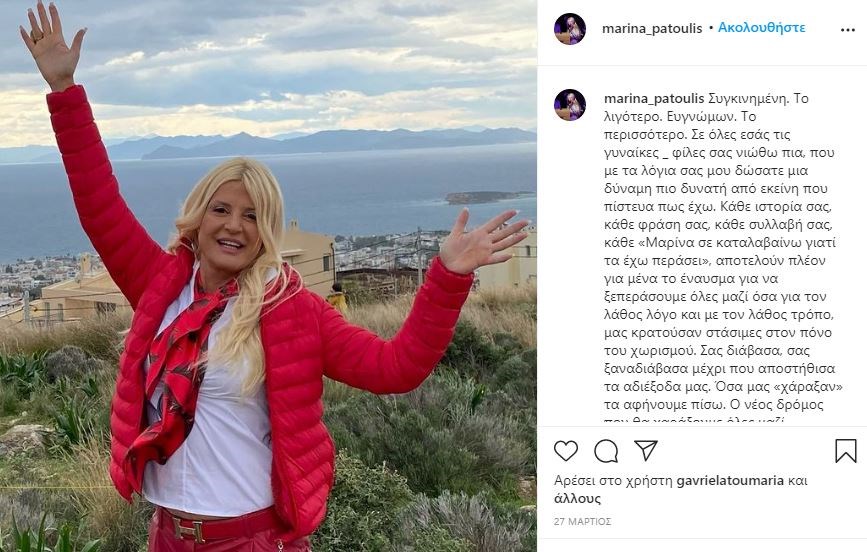
Task: Open the gavrielatoumaria profile link
Action: point(730,481)
